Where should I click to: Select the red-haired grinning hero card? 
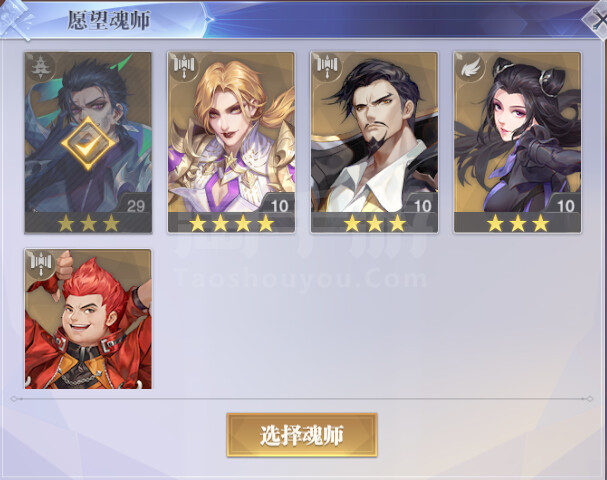tap(88, 319)
